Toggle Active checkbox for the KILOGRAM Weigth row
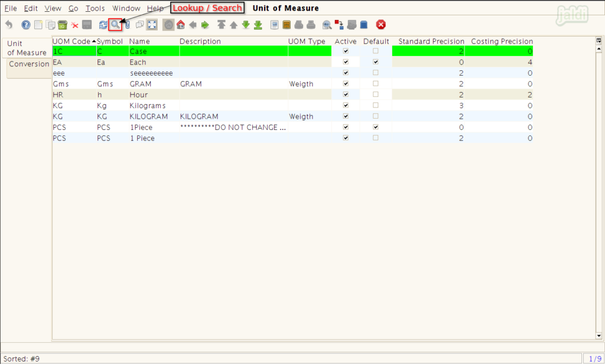Viewport: 605px width, 364px height. pos(346,116)
